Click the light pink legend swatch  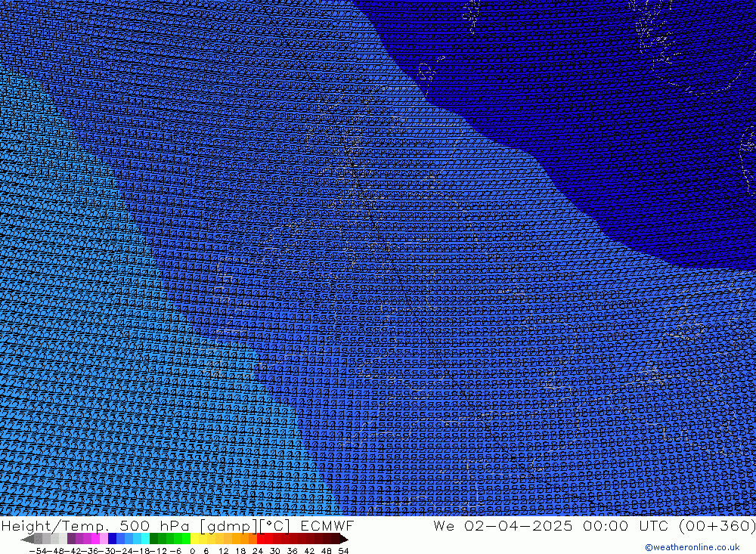click(x=104, y=539)
